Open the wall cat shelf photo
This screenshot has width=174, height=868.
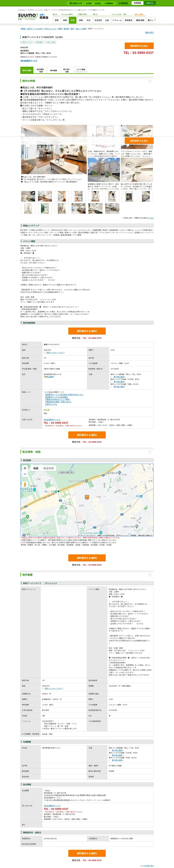click(137, 170)
